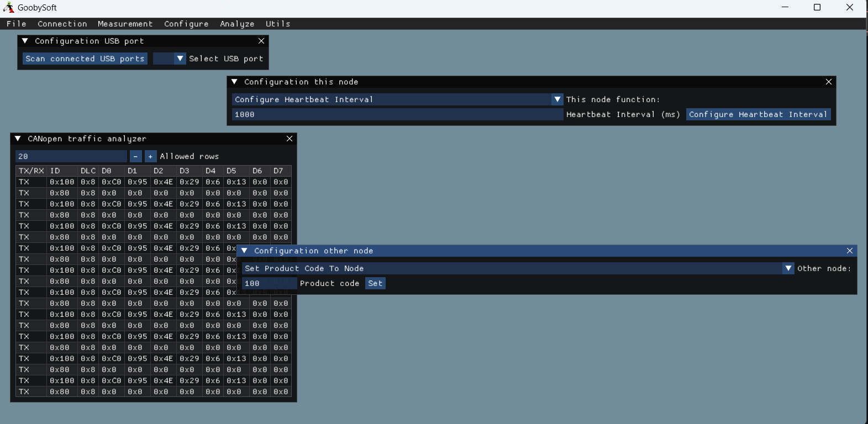Open the Other node function dropdown
The height and width of the screenshot is (424, 868).
pos(518,268)
